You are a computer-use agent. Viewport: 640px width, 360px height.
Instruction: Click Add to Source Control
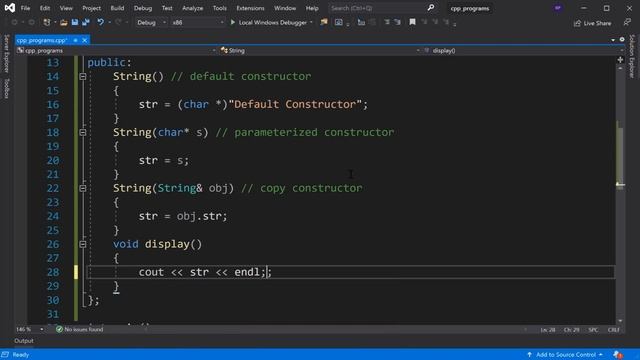566,354
